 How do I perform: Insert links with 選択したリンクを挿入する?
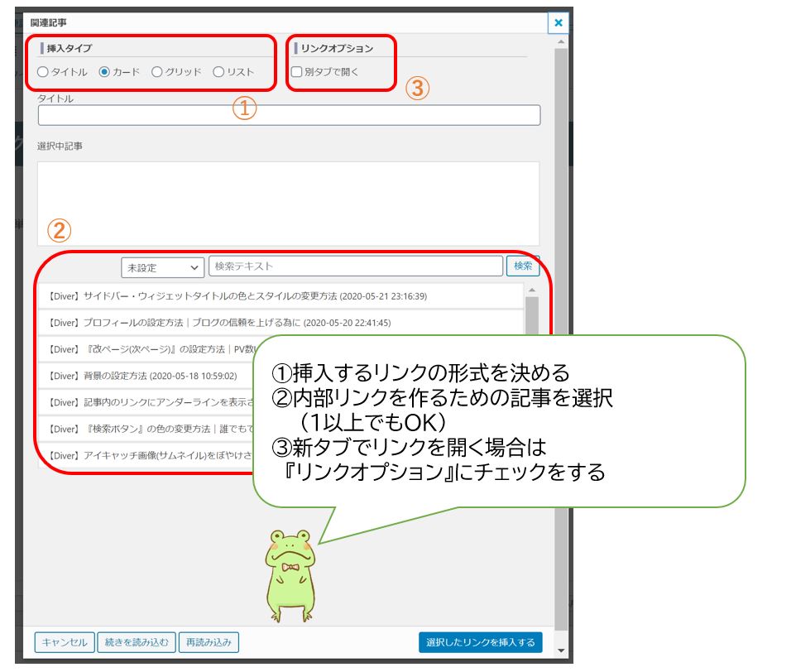pos(481,642)
